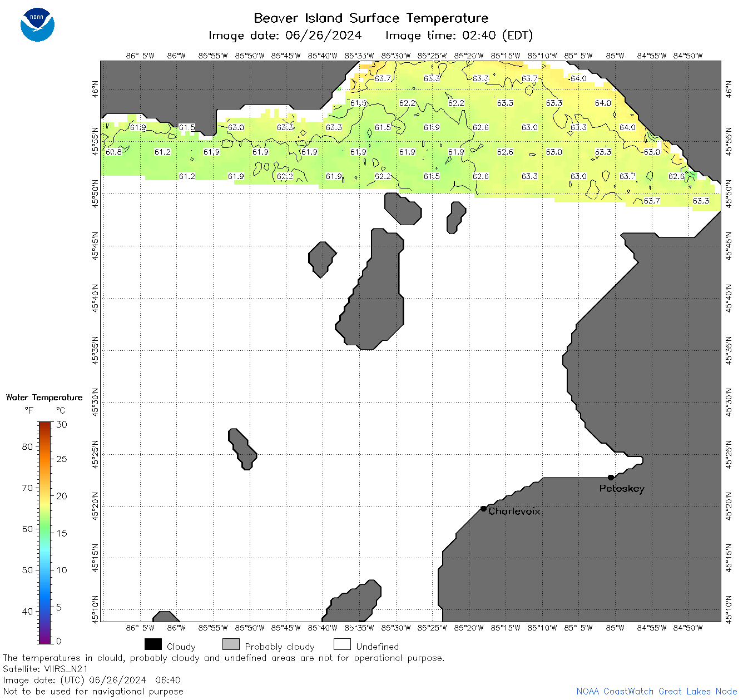Click the operational purpose disclaimer sentence
This screenshot has height=700, width=743.
point(224,658)
